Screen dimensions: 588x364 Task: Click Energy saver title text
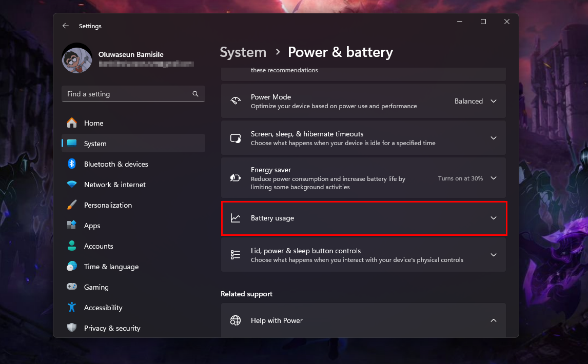(271, 170)
